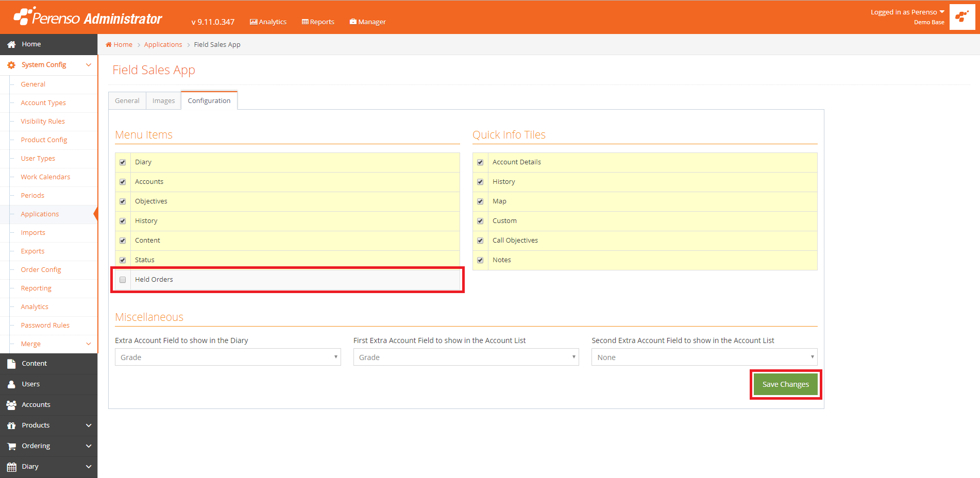
Task: Open the Reports top menu
Action: point(318,22)
